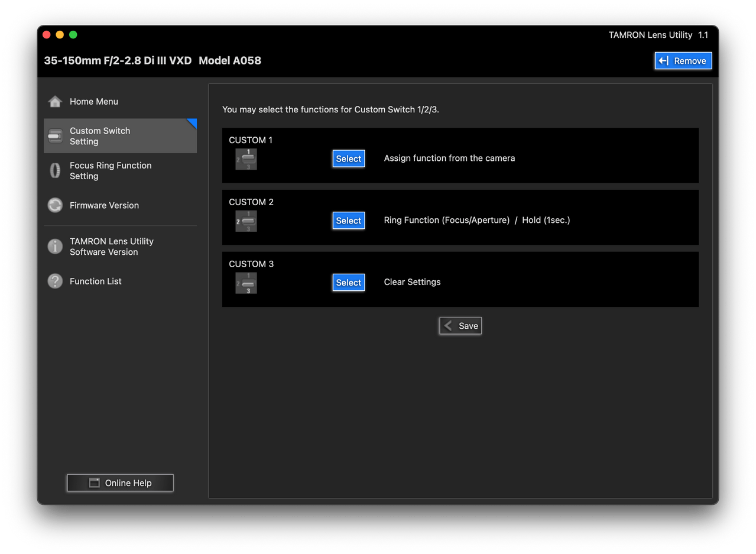The height and width of the screenshot is (554, 756).
Task: Click the 'Model A058' text
Action: [230, 60]
